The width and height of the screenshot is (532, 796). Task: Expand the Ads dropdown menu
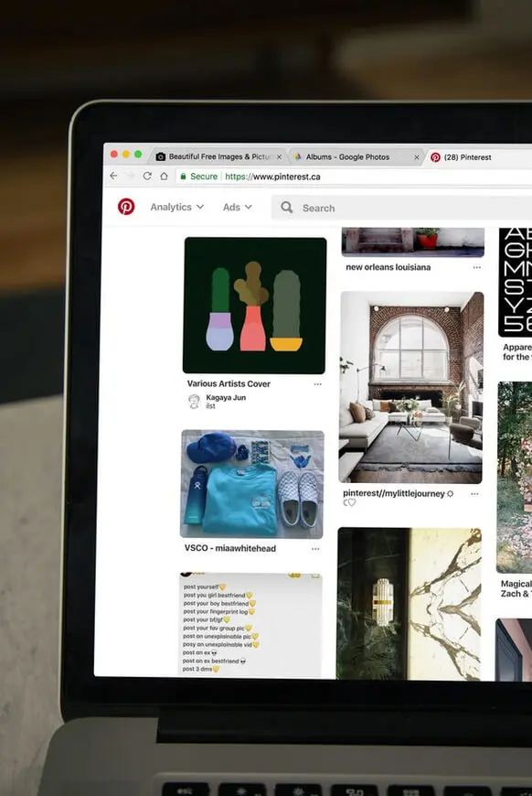point(238,207)
